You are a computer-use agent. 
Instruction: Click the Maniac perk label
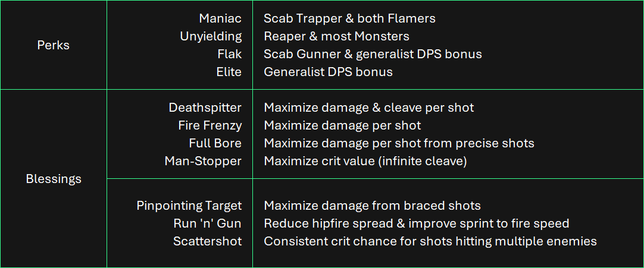pyautogui.click(x=220, y=18)
